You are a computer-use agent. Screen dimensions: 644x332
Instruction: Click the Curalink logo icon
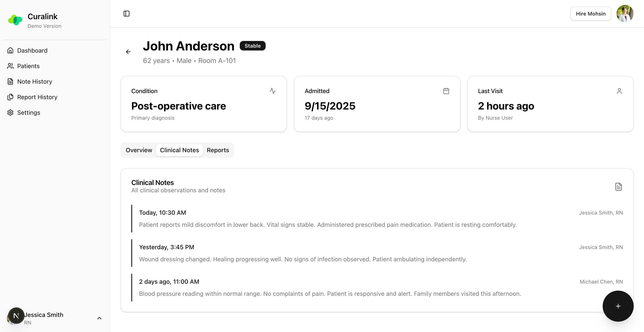point(15,20)
